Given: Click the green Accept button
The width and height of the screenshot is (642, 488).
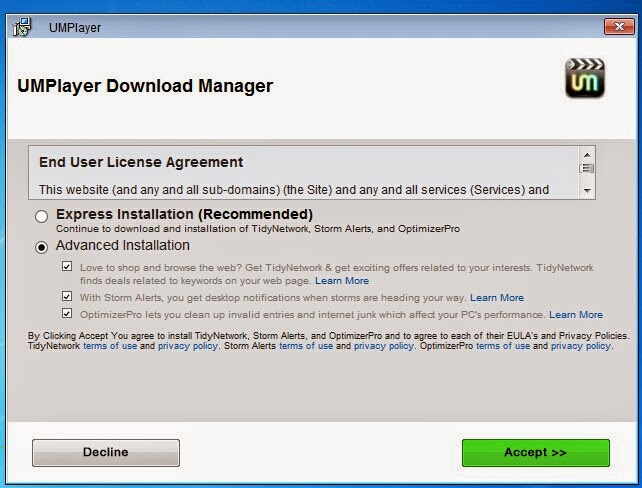Looking at the screenshot, I should point(536,453).
